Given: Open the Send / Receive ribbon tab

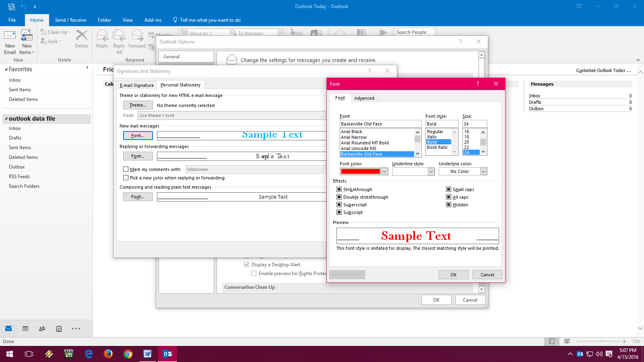Looking at the screenshot, I should pyautogui.click(x=70, y=20).
